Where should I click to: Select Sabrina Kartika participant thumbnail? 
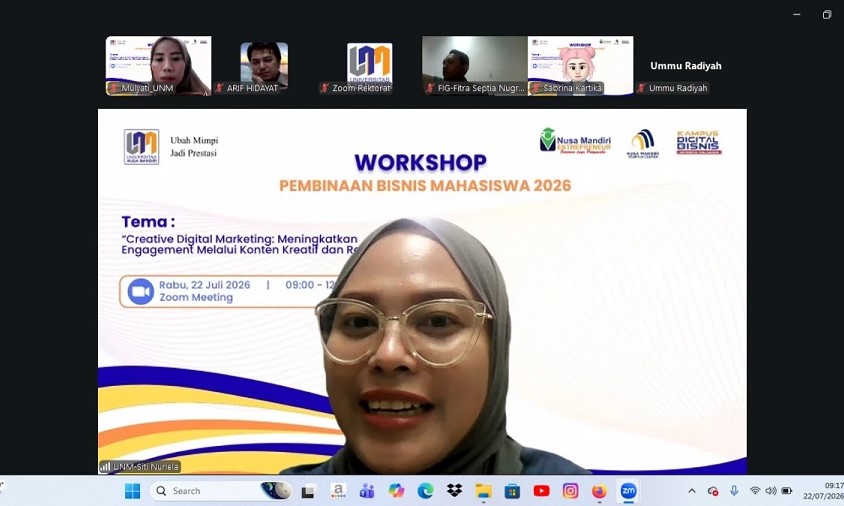click(580, 66)
